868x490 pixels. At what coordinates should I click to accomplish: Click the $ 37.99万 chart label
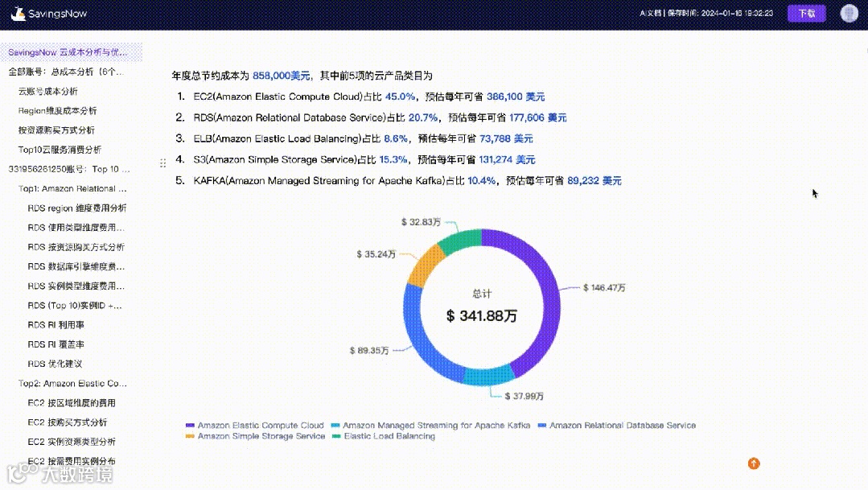pyautogui.click(x=525, y=396)
